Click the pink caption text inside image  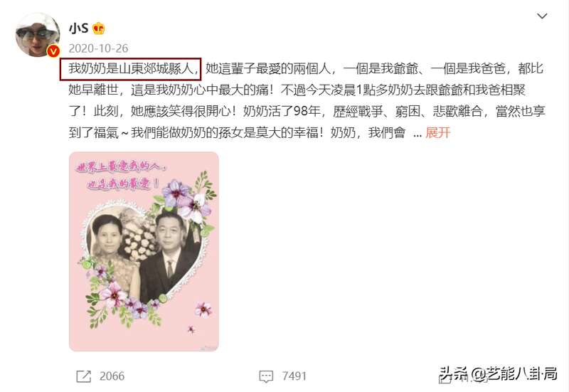click(121, 176)
